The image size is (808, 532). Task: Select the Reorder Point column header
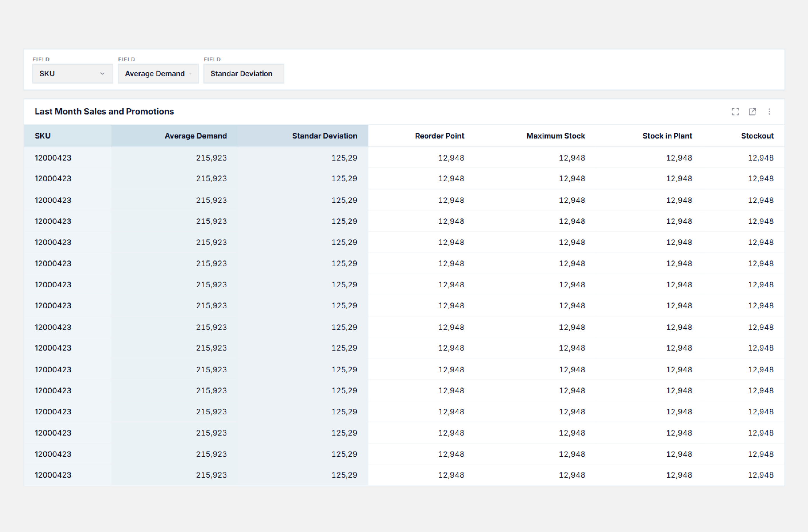click(439, 136)
